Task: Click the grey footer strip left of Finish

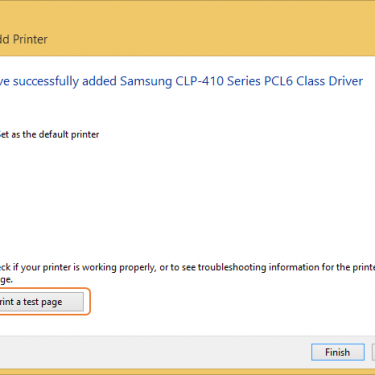Action: pos(153,352)
